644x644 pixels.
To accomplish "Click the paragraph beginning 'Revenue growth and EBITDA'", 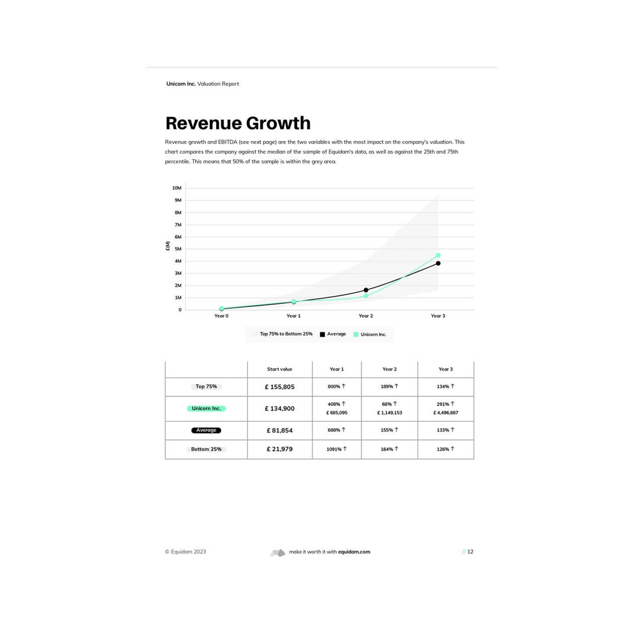I will pos(315,152).
